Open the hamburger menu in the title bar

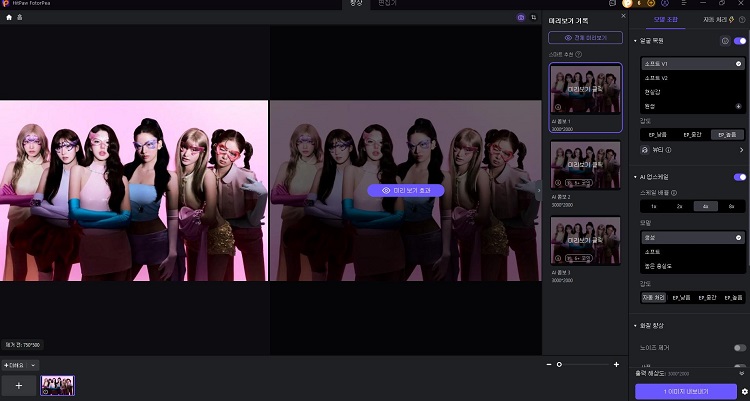684,3
